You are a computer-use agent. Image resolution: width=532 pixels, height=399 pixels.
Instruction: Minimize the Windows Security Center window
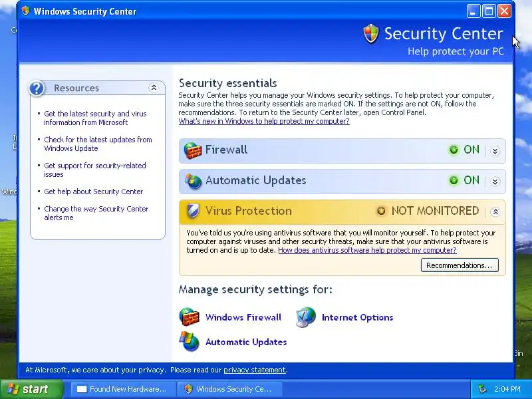473,11
